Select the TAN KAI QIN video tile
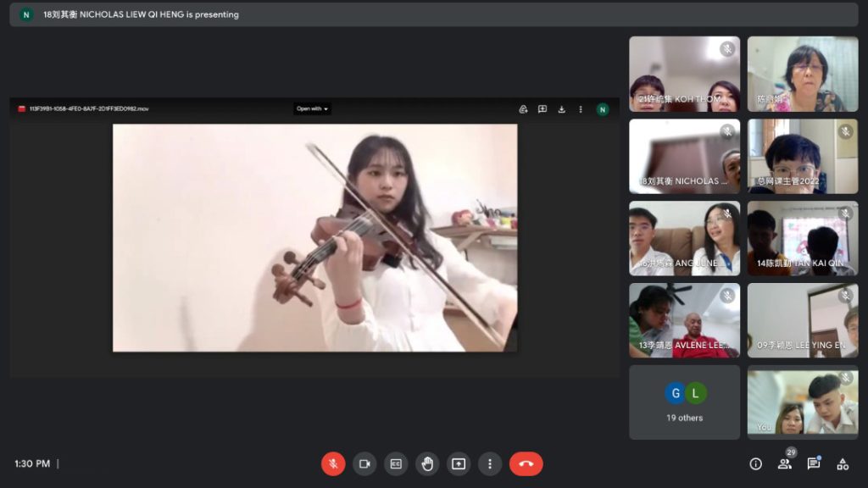 [x=802, y=238]
